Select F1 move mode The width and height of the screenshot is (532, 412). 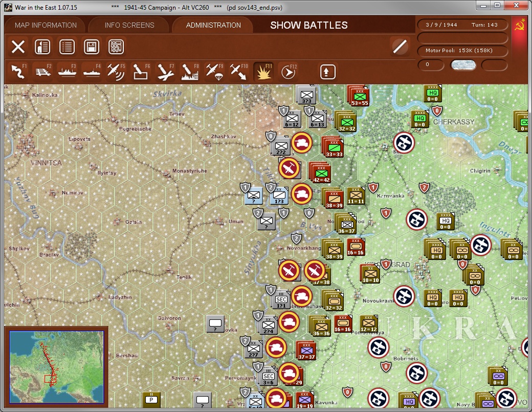(x=18, y=72)
